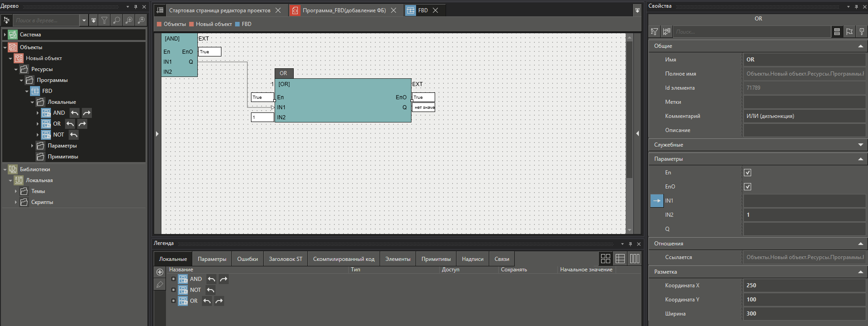
Task: Switch legend to grid tiles view icon
Action: pos(606,259)
